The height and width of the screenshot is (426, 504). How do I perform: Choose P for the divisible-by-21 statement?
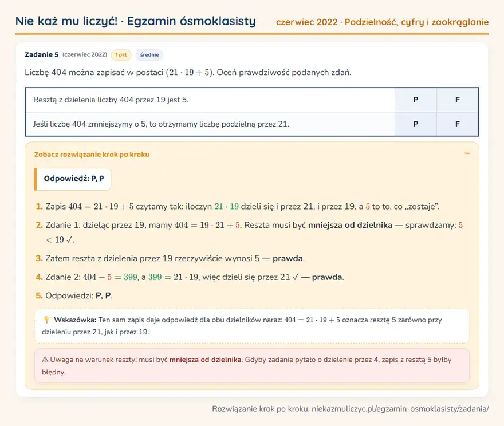click(x=416, y=124)
